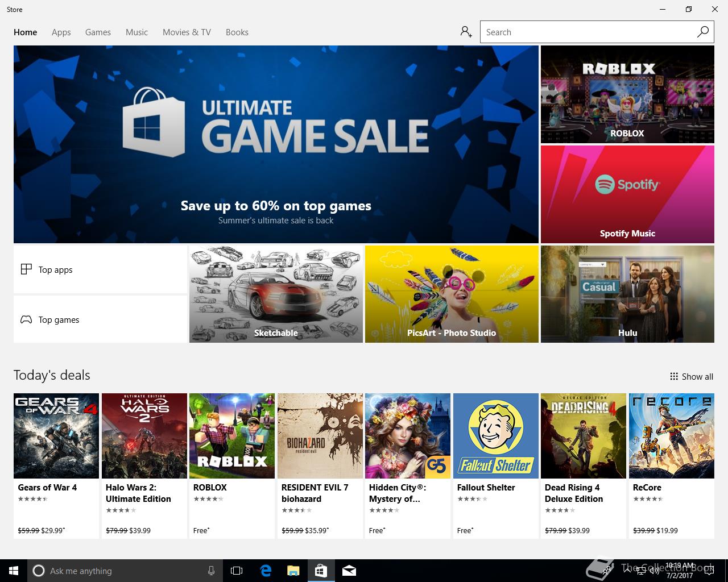Open the Gears of War 4 cover art
Screen dimensions: 728x582
click(x=56, y=436)
